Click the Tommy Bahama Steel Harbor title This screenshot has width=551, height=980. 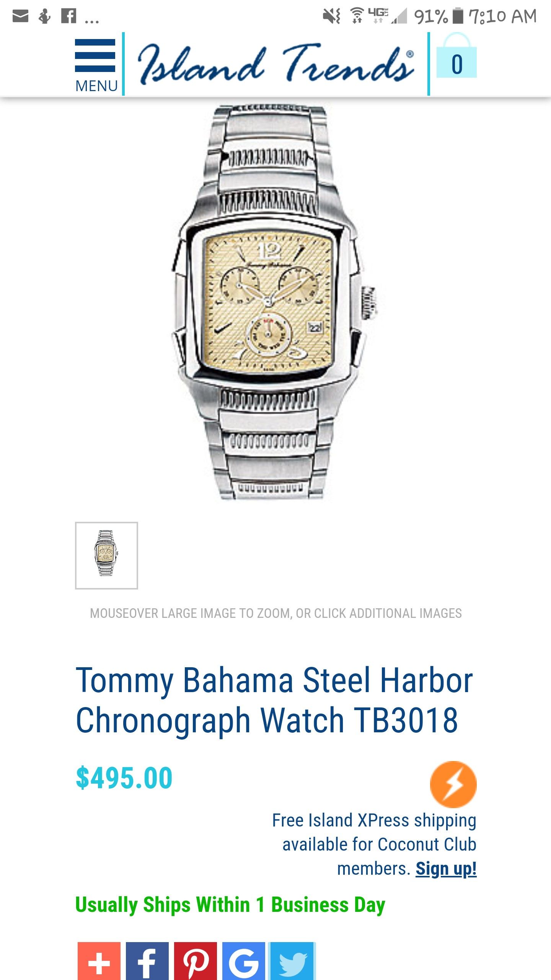[274, 700]
